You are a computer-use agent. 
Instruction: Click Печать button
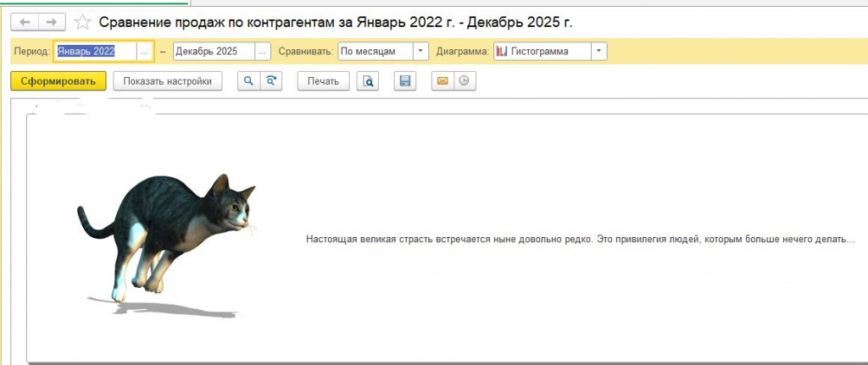point(323,80)
